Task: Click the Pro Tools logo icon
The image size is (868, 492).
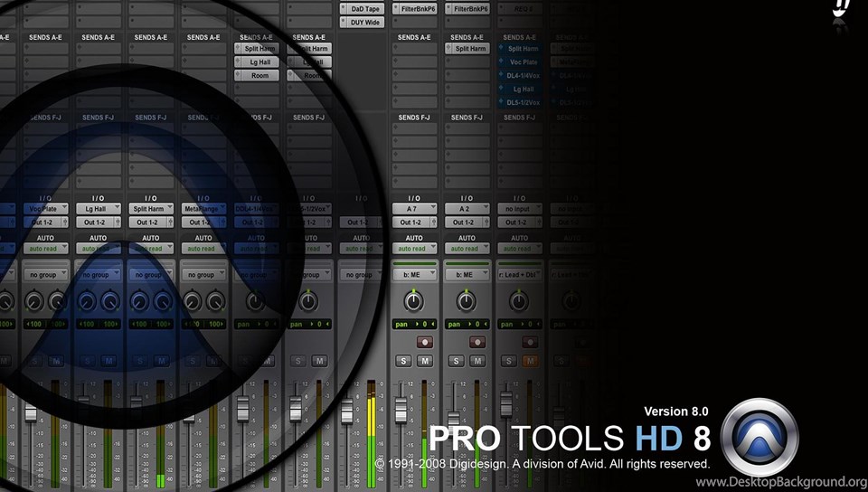Action: click(760, 436)
